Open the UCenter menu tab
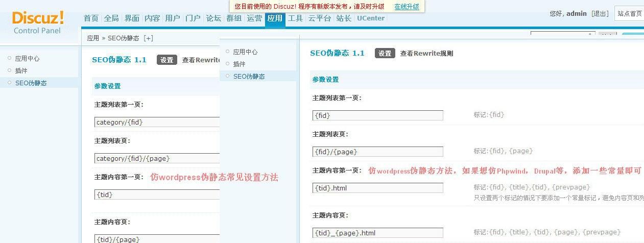Image resolution: width=644 pixels, height=243 pixels. (x=371, y=18)
